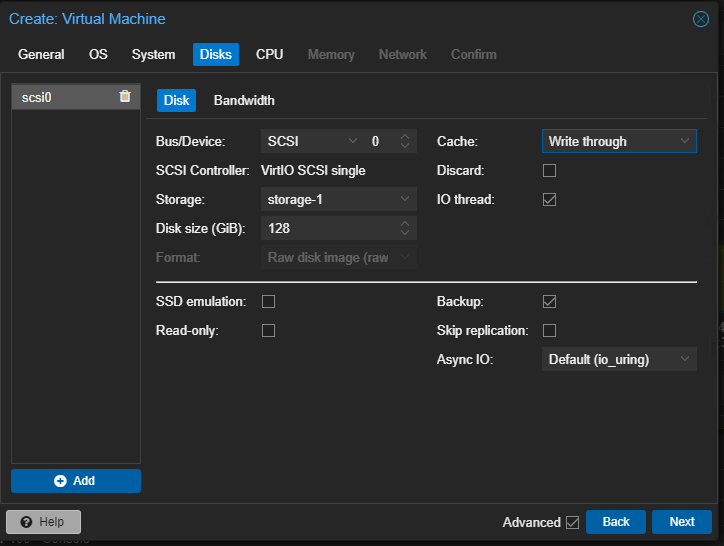This screenshot has width=724, height=546.
Task: Switch to the Bandwidth sub-tab
Action: 244,100
